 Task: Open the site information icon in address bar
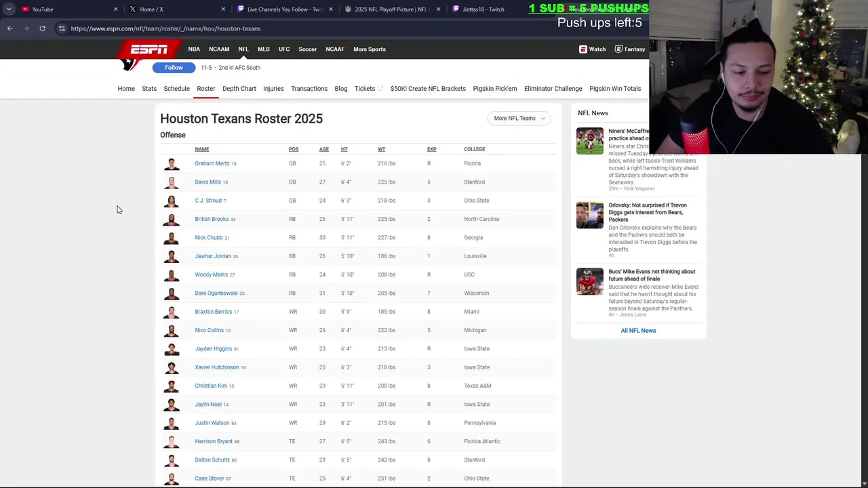coord(62,28)
